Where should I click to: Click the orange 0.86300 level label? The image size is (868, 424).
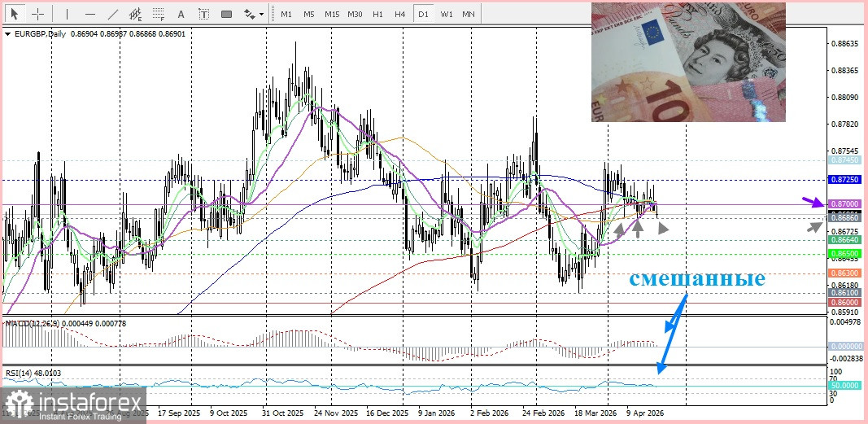tap(844, 273)
